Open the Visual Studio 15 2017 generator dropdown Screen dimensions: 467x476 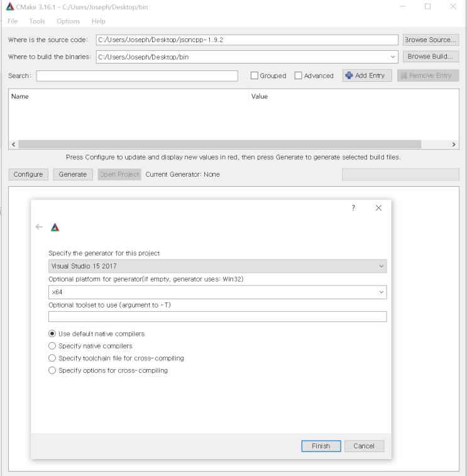click(381, 266)
